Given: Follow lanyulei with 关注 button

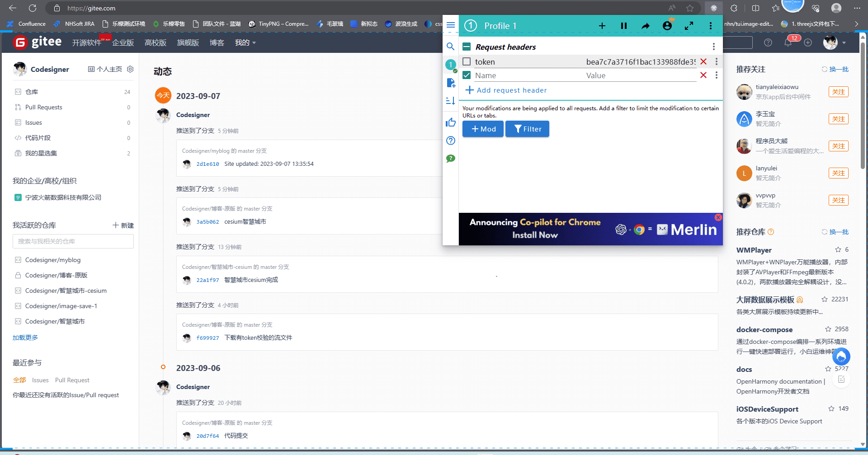Looking at the screenshot, I should coord(839,173).
